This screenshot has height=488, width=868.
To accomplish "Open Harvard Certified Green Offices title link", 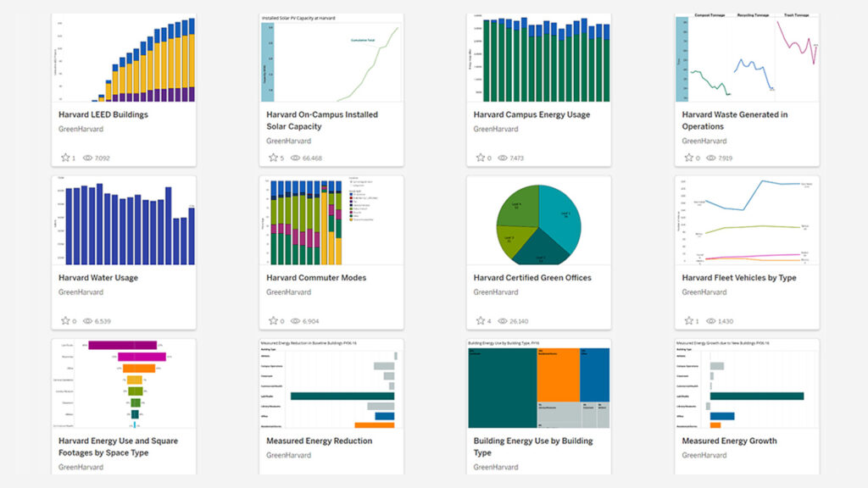I will point(532,278).
